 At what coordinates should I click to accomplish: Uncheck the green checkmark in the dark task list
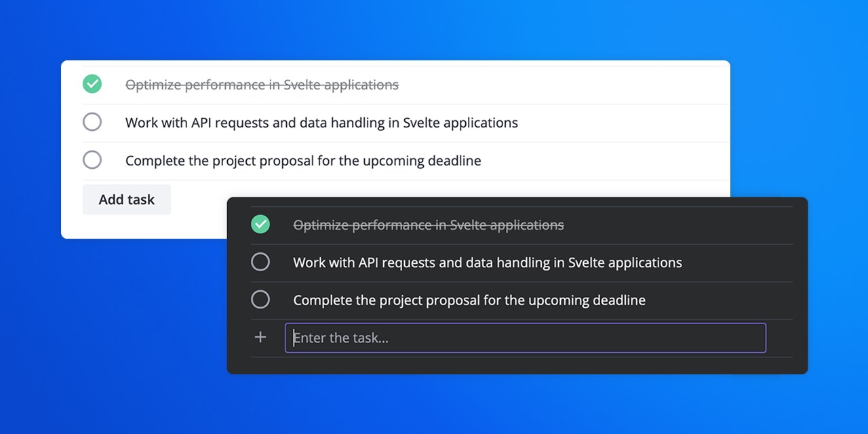tap(260, 224)
